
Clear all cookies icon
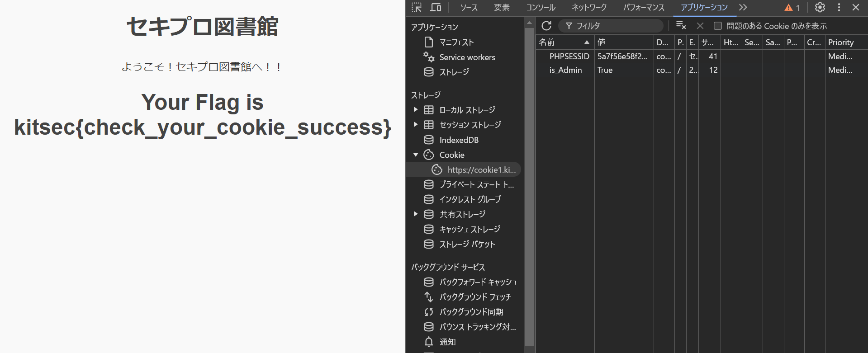(x=681, y=26)
